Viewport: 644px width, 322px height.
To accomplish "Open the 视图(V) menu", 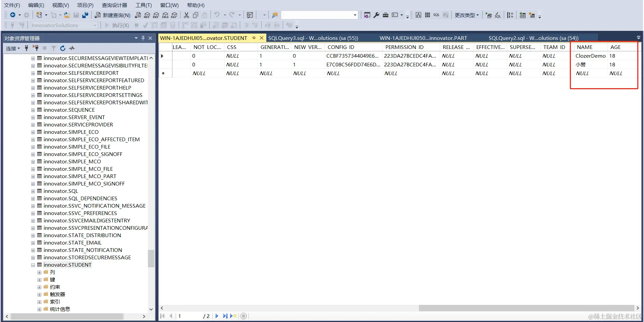I will pos(61,5).
